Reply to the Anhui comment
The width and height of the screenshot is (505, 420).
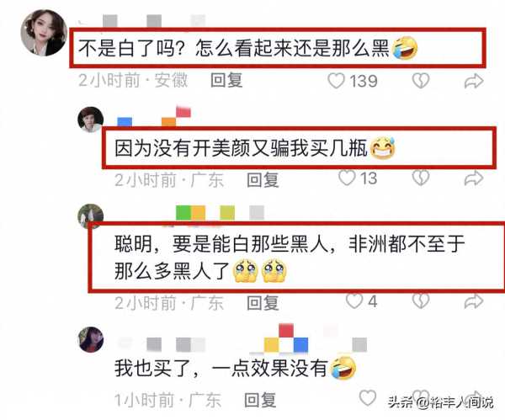226,80
